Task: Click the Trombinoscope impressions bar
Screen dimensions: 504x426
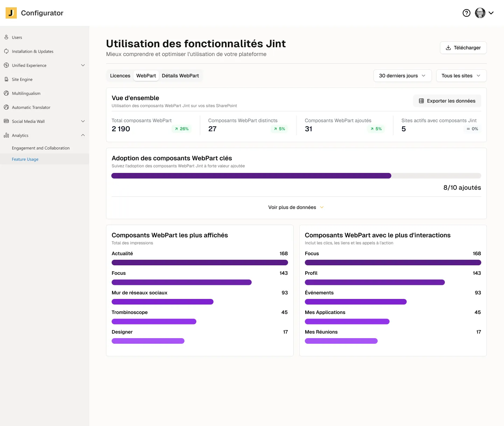Action: 154,321
